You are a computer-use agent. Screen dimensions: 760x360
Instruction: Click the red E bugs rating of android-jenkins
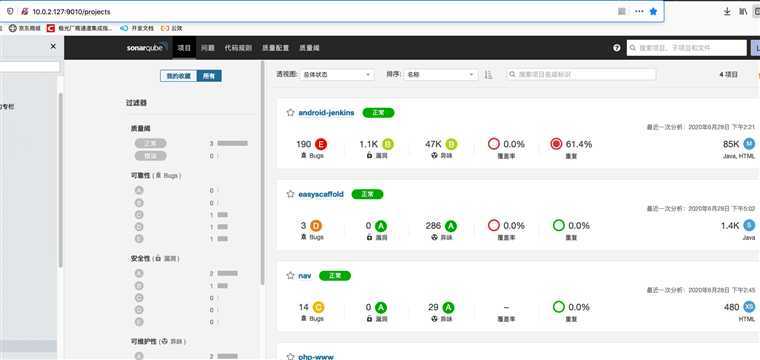pos(321,144)
